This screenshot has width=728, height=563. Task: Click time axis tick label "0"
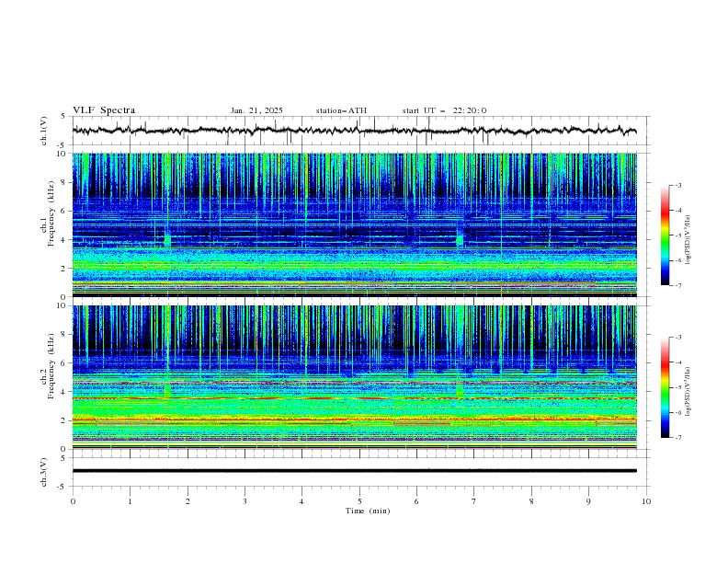pos(73,501)
